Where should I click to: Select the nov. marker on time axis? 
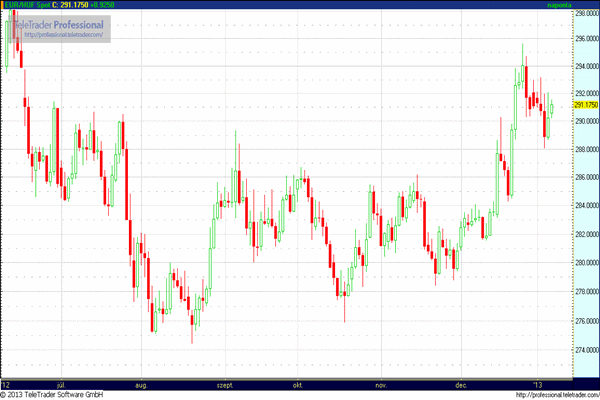click(380, 384)
